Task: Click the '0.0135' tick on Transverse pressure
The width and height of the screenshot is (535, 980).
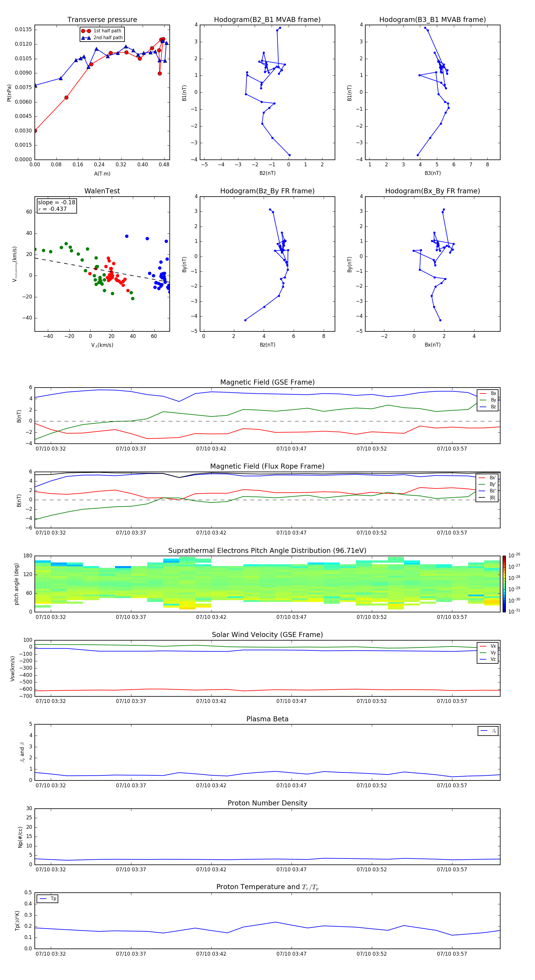Action: (23, 30)
